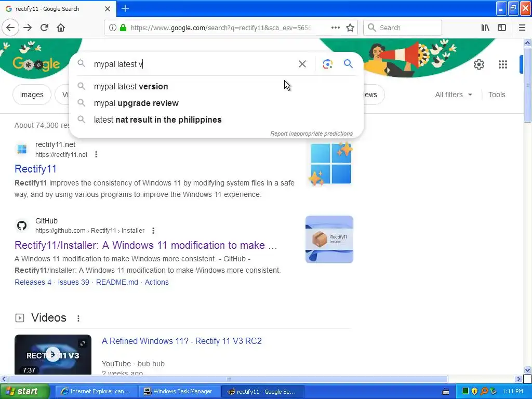This screenshot has height=399, width=532.
Task: Expand the All filters dropdown
Action: 454,95
